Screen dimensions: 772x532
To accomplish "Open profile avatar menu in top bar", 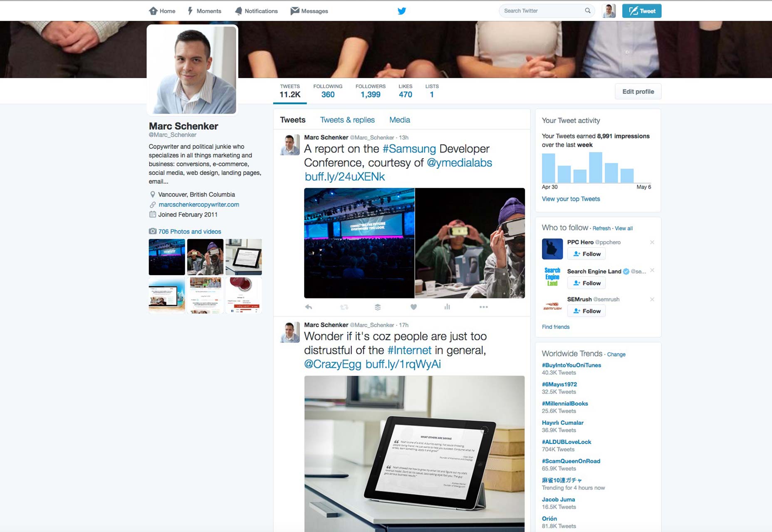I will pyautogui.click(x=609, y=11).
